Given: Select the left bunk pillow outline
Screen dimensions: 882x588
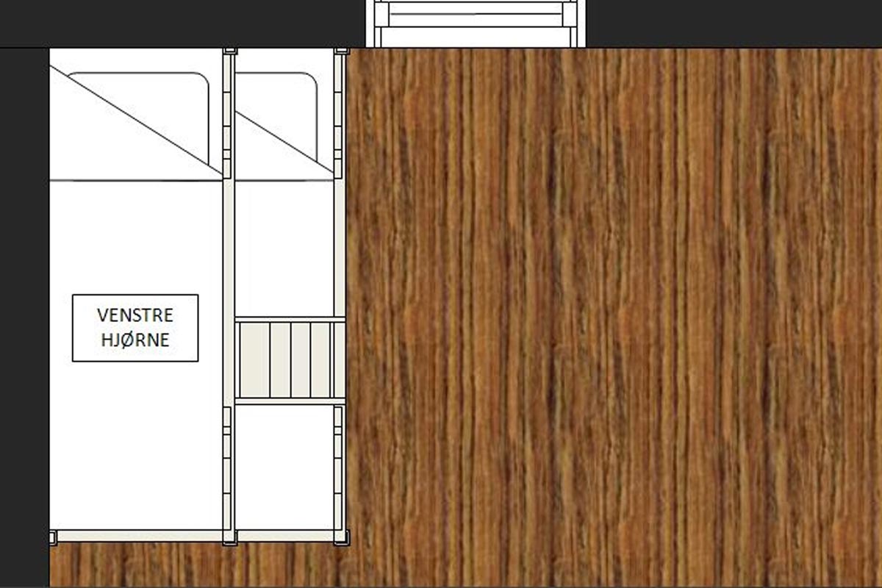Looking at the screenshot, I should point(138,118).
